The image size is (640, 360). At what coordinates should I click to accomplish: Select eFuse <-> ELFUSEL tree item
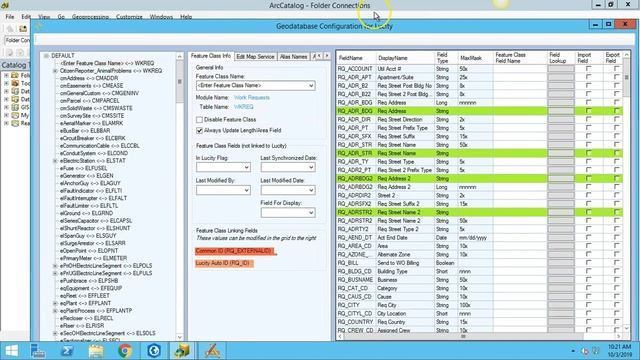click(84, 168)
